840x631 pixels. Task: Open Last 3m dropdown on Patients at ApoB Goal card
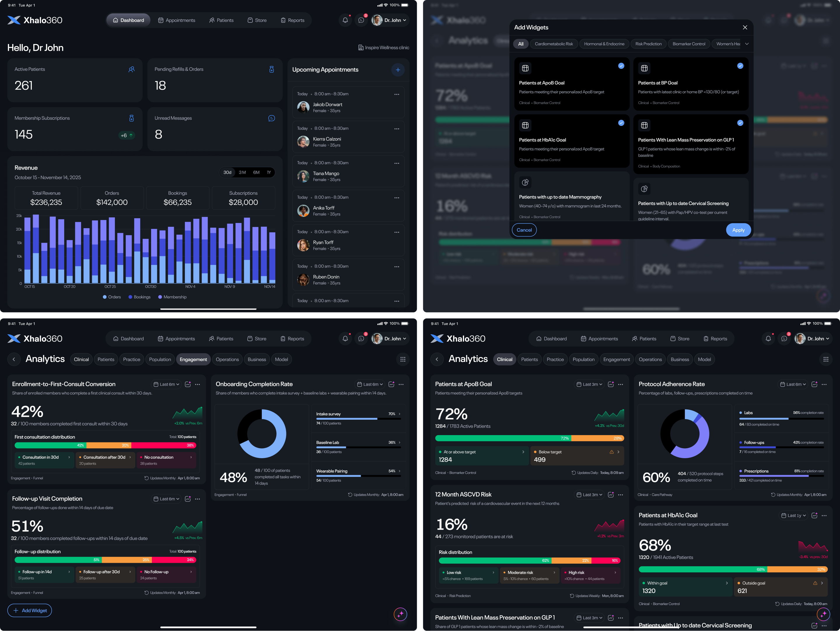coord(589,384)
